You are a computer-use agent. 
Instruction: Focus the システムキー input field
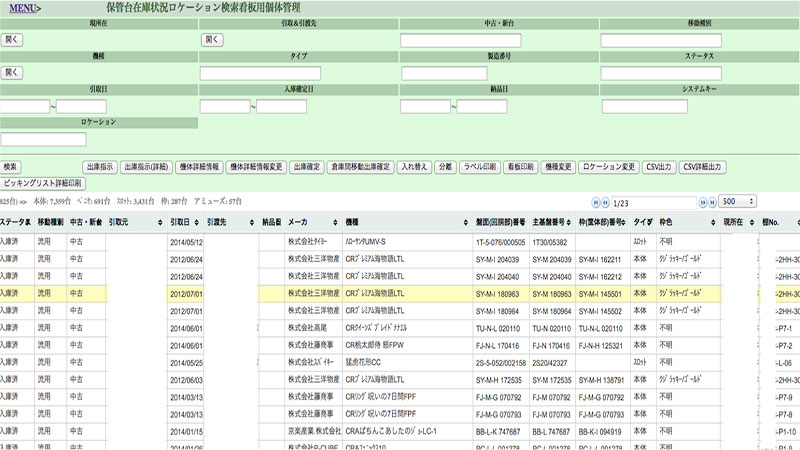point(644,106)
